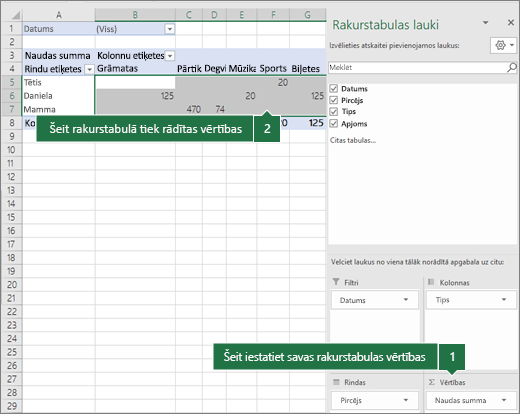Open the field list Tools gear menu
The image size is (520, 414).
(x=504, y=45)
